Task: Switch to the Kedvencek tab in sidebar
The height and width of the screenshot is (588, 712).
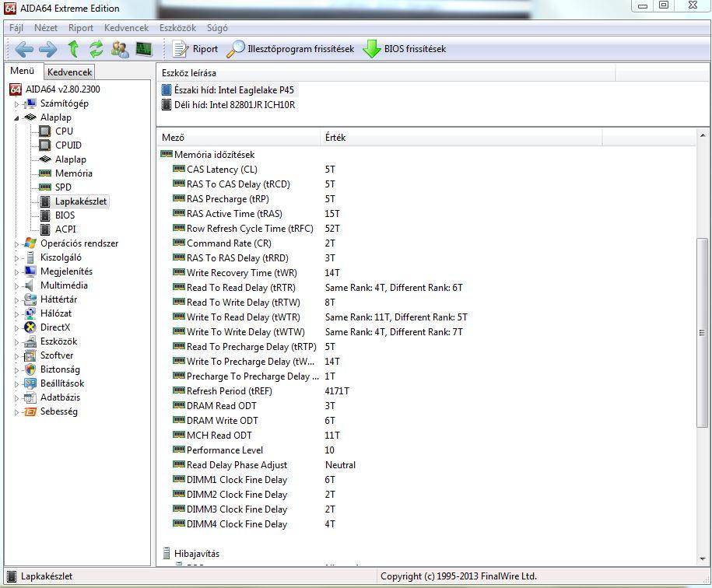Action: (69, 72)
